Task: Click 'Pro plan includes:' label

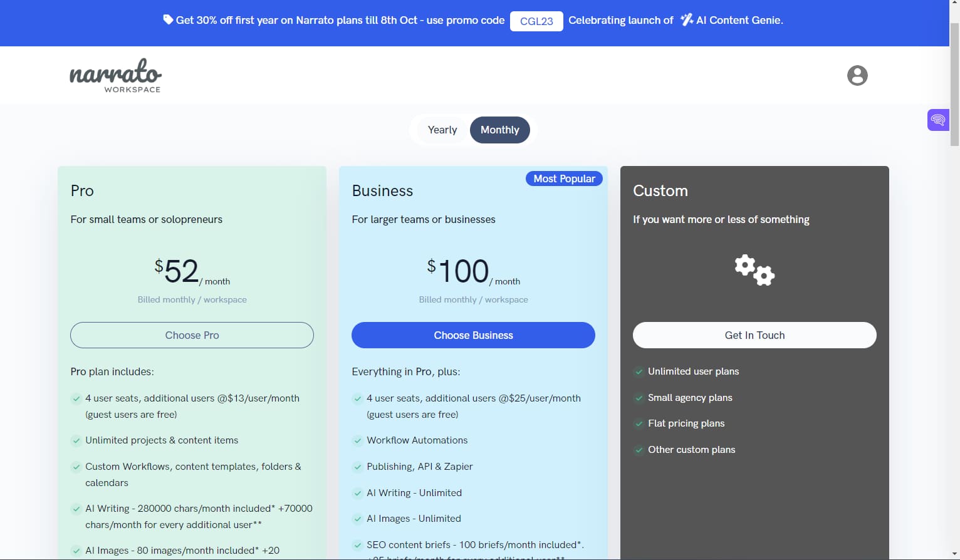Action: click(112, 371)
